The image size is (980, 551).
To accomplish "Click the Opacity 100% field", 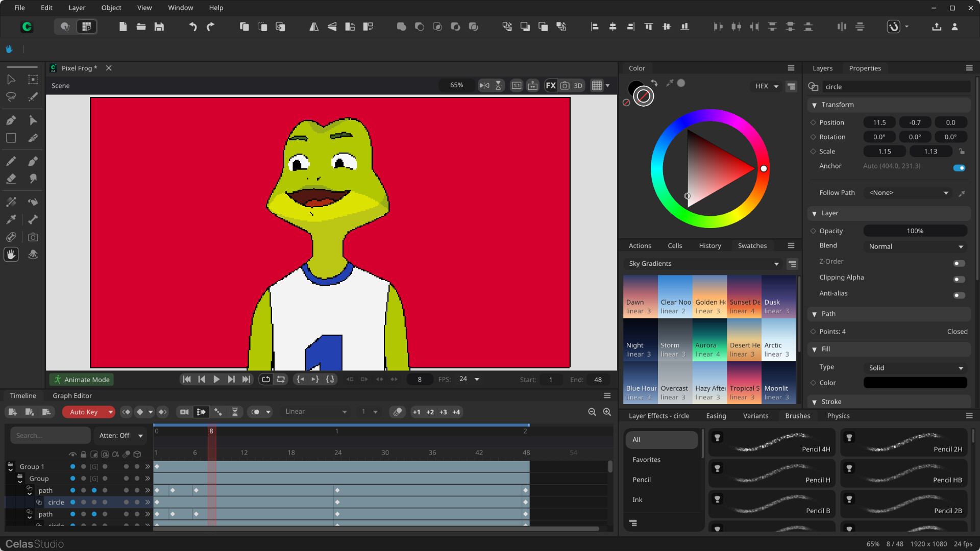I will pos(915,231).
